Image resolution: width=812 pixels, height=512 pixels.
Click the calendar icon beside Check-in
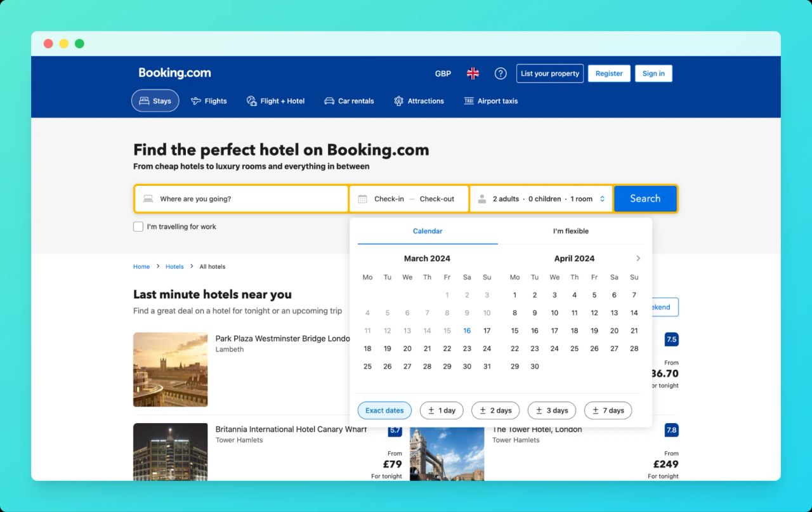click(x=362, y=199)
